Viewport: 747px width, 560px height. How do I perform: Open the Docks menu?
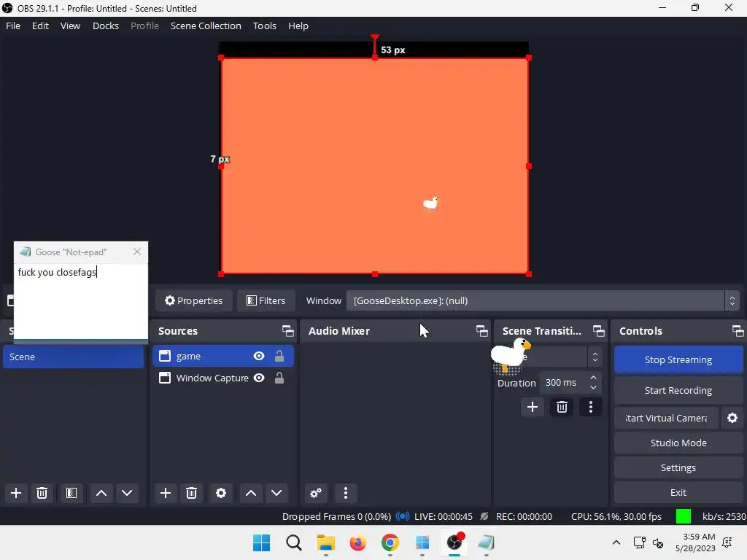[106, 26]
